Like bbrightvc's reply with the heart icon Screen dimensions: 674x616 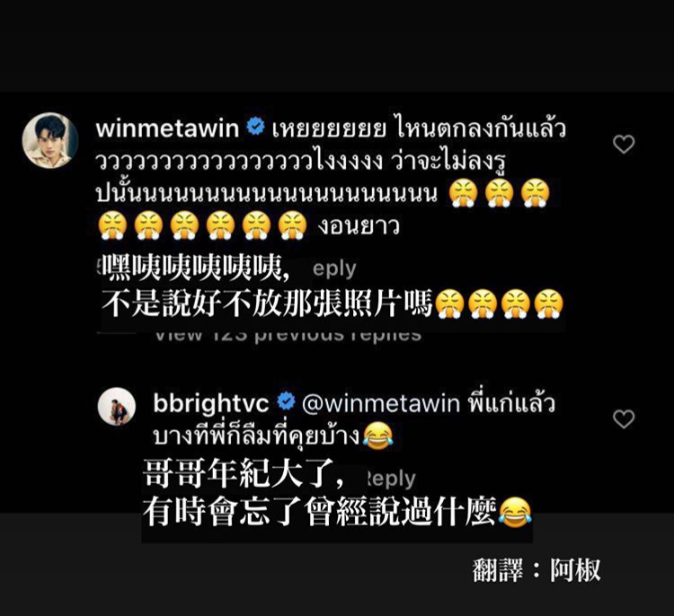[624, 419]
